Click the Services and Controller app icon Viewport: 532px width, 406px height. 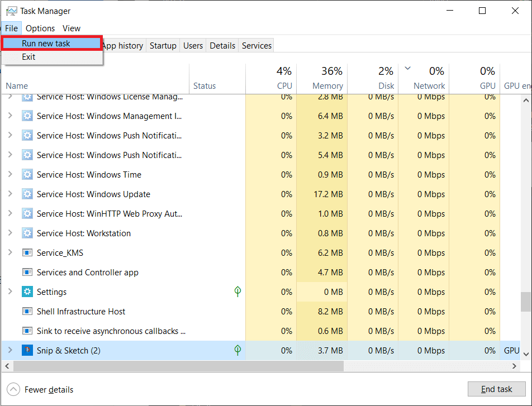click(x=27, y=272)
